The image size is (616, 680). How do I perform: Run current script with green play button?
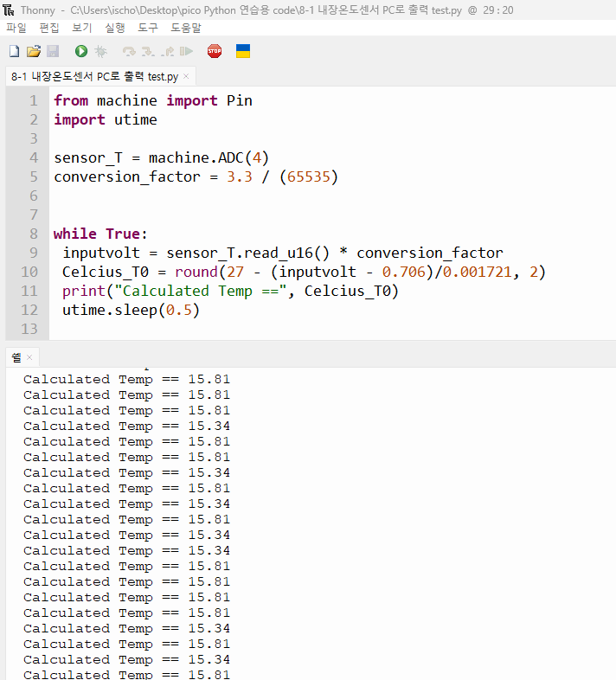tap(81, 51)
